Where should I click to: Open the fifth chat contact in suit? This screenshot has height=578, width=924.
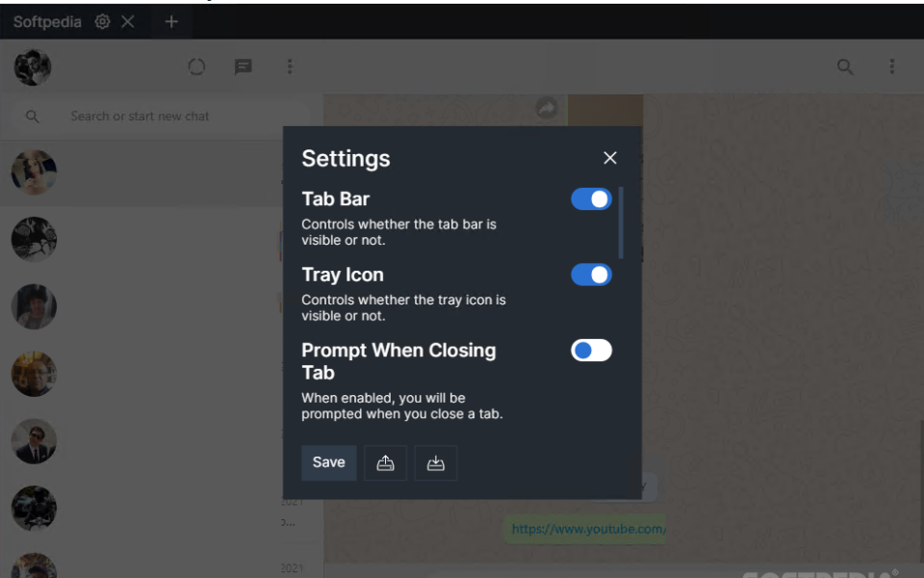35,441
